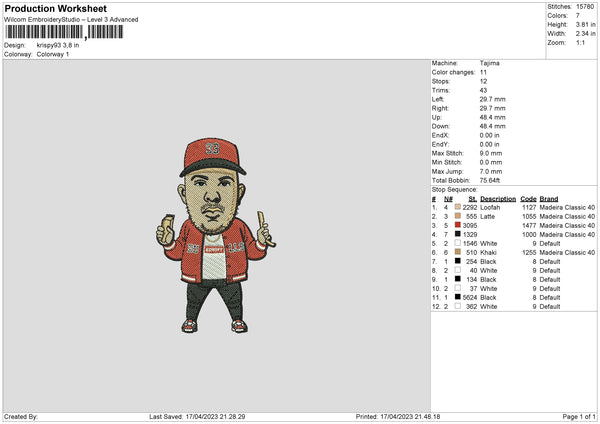
Task: Click the 'Last Saved: 17/04/2023 21.28.29' text
Action: click(x=197, y=416)
